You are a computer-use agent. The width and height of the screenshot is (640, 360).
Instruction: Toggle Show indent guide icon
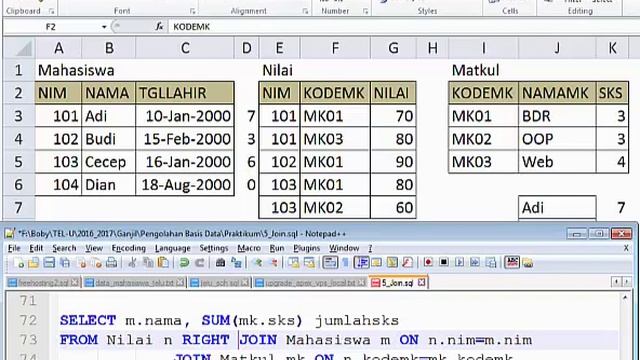tap(361, 262)
